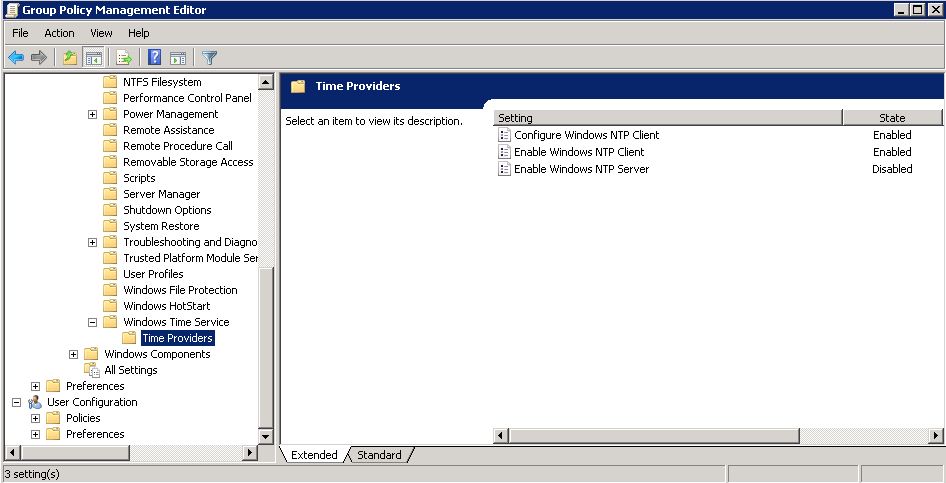Expand the Windows Components node

74,355
